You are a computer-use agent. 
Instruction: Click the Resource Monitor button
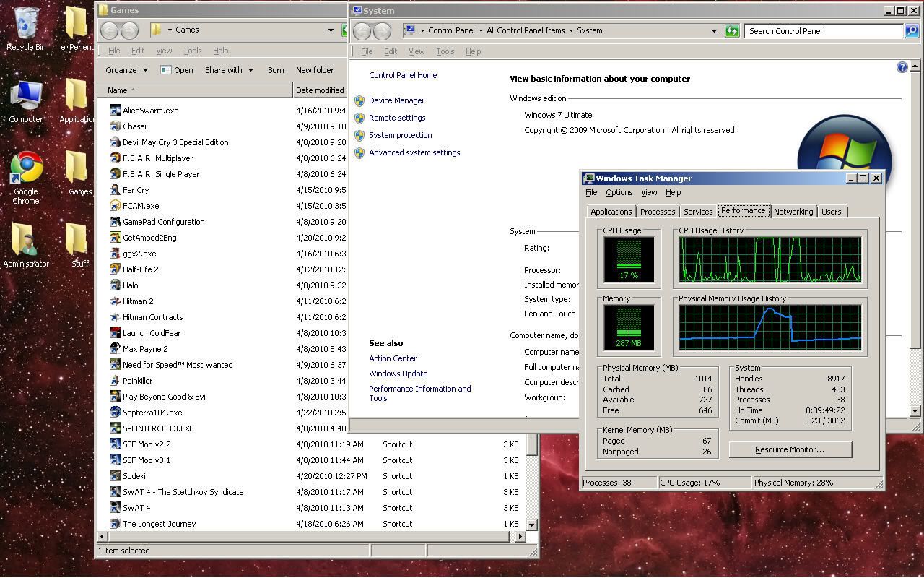point(790,449)
